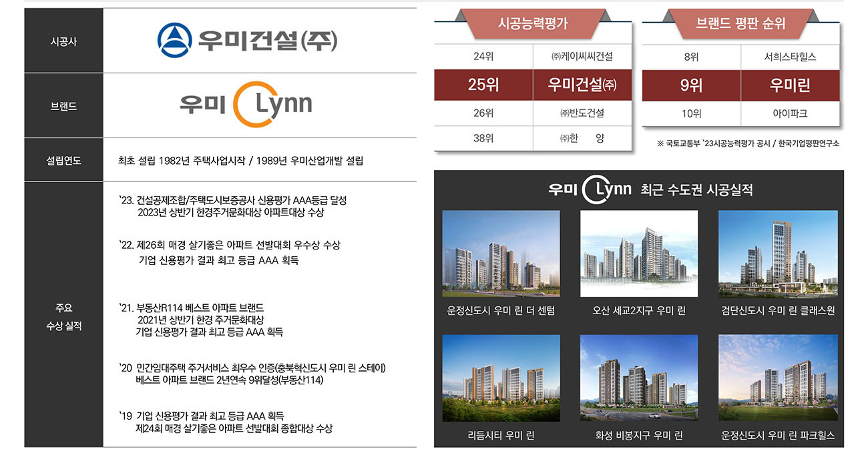Select the 시공능력평가 banner heading
Viewport: 868px width, 451px height.
[533, 24]
